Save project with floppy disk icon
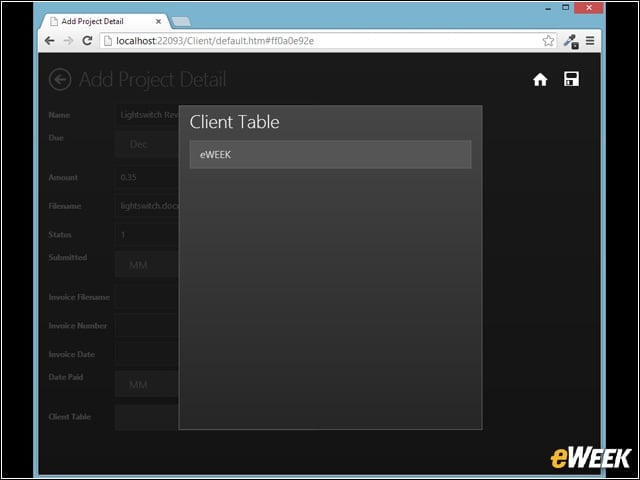This screenshot has height=480, width=640. pyautogui.click(x=571, y=79)
